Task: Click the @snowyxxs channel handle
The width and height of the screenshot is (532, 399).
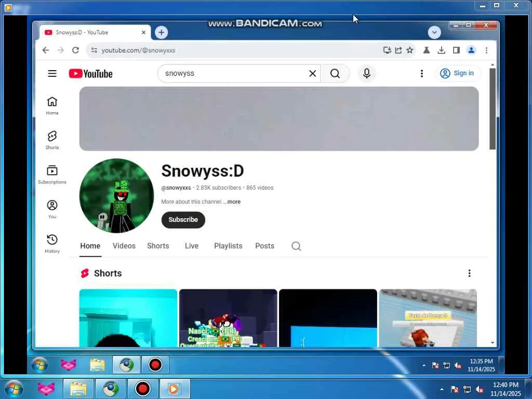Action: tap(176, 188)
